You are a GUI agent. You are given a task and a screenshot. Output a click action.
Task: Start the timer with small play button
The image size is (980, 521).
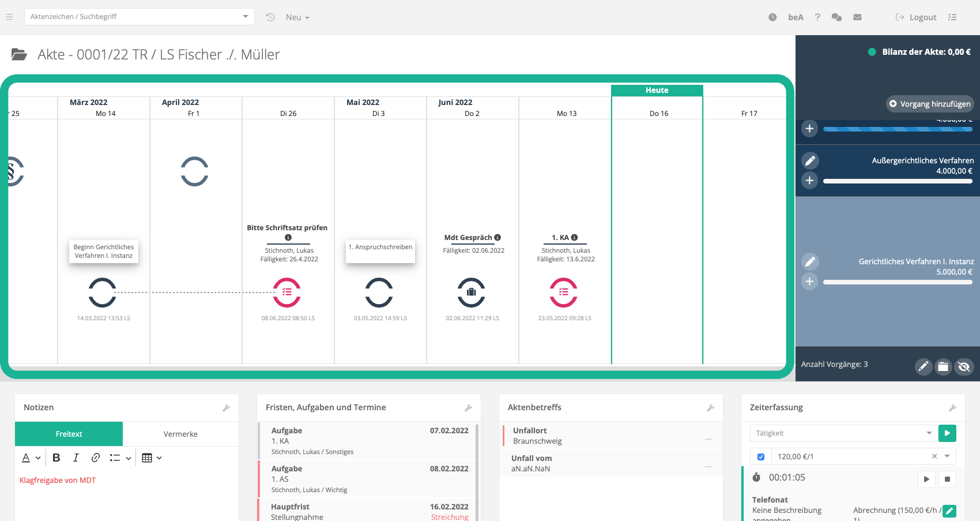point(926,479)
